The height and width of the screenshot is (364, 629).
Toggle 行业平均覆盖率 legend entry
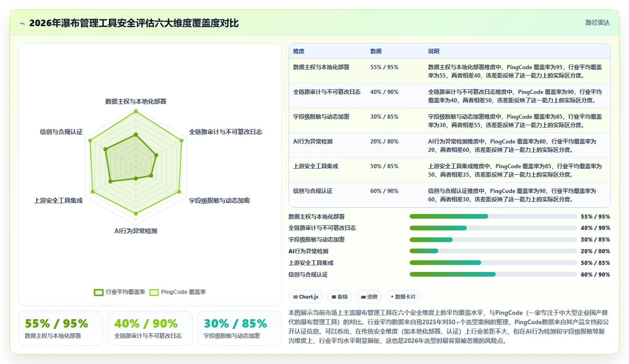point(120,292)
